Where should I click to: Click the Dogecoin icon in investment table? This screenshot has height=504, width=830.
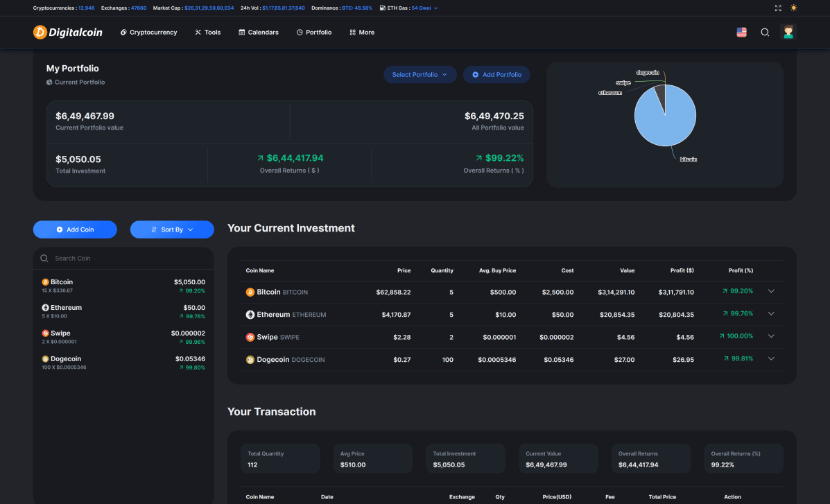click(x=250, y=360)
